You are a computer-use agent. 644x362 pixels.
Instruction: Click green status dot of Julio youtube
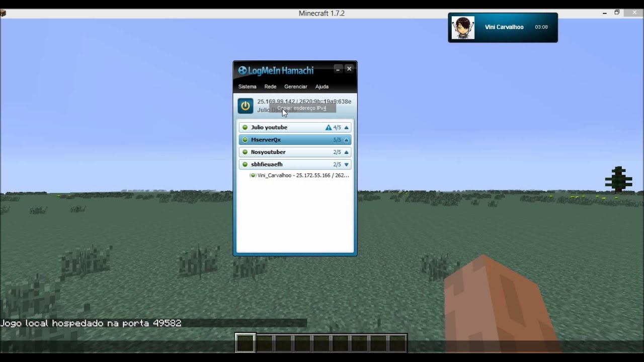click(245, 128)
